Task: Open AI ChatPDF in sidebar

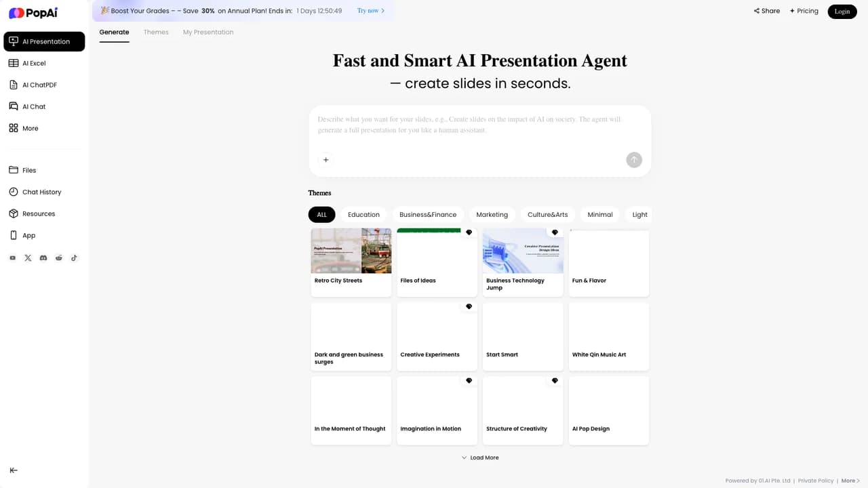Action: point(44,85)
